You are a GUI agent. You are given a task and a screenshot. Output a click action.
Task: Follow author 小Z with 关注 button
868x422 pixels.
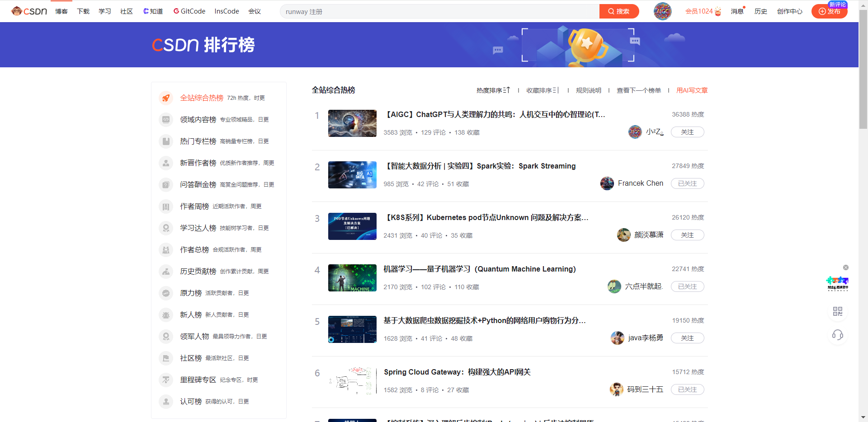point(687,132)
